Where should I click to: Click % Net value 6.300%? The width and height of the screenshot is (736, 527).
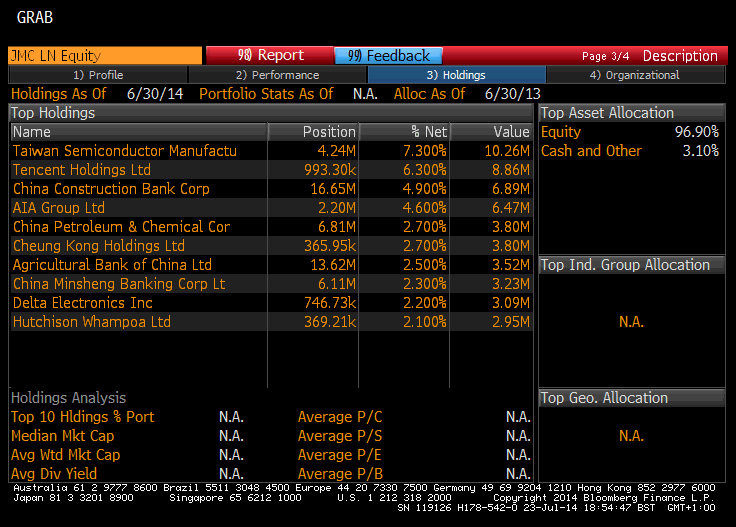(x=425, y=170)
